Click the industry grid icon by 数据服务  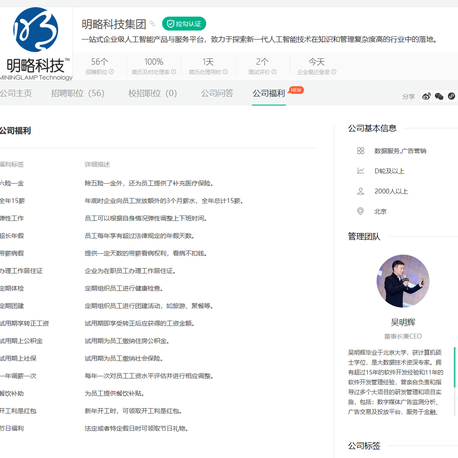(x=360, y=151)
